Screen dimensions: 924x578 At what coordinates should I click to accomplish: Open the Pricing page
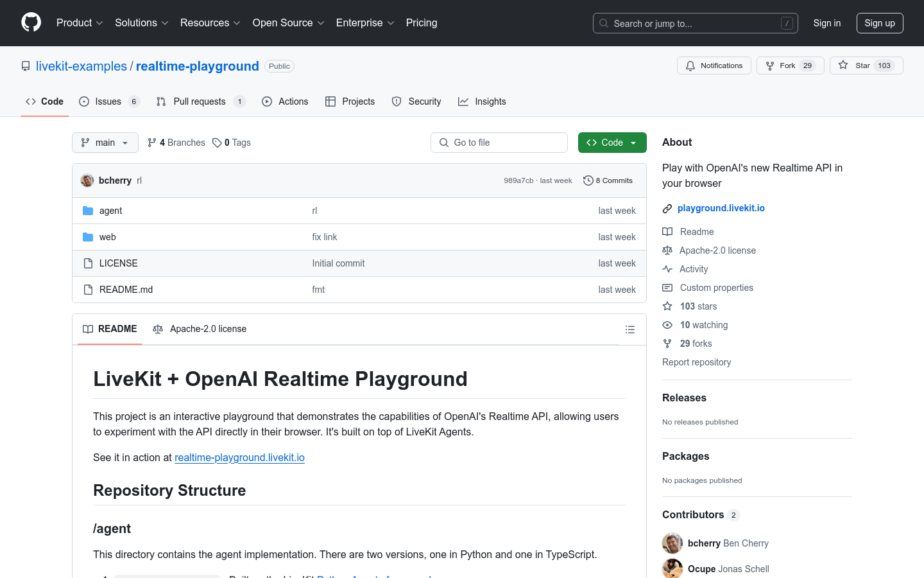coord(422,23)
